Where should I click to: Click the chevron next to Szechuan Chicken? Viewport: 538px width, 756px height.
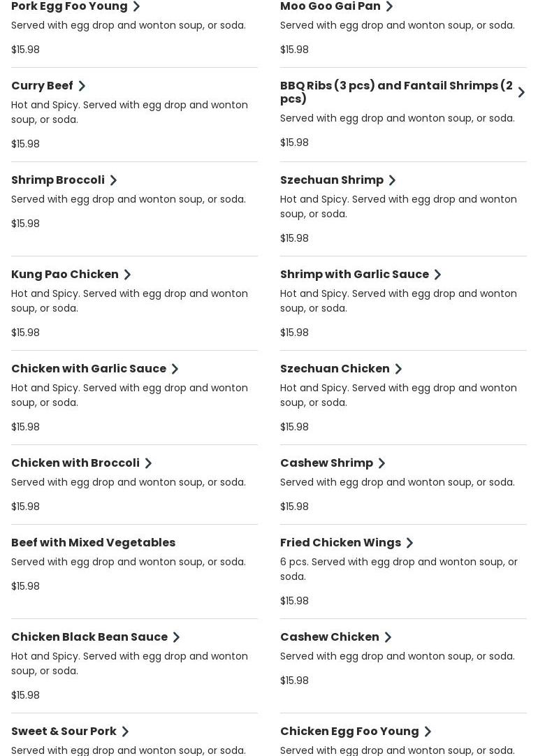pos(398,369)
